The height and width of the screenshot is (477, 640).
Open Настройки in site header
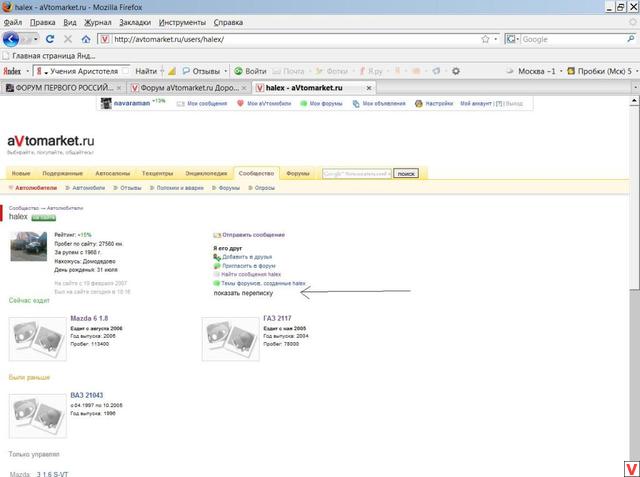click(434, 104)
